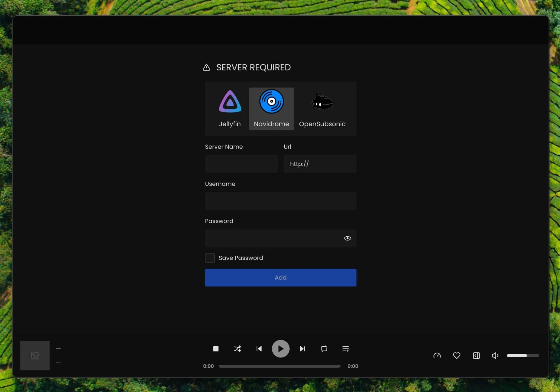560x392 pixels.
Task: Click the Username input field
Action: (x=280, y=201)
